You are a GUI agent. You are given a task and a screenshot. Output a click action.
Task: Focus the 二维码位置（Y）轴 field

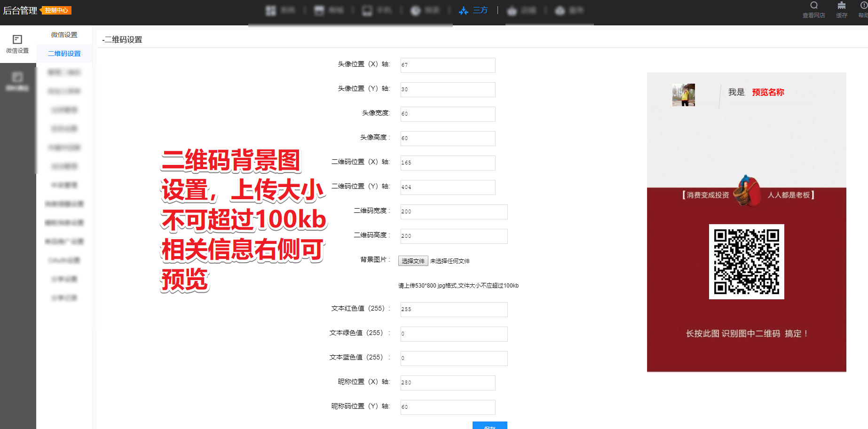(448, 187)
